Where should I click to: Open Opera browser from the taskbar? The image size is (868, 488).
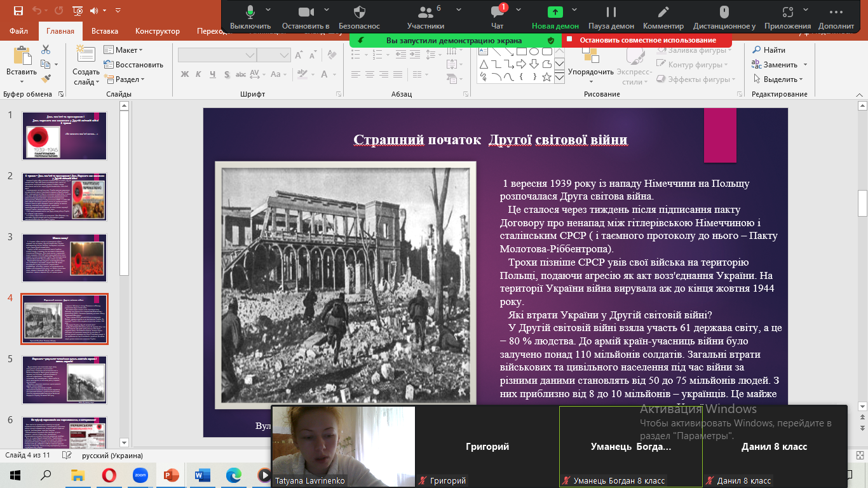[x=109, y=475]
